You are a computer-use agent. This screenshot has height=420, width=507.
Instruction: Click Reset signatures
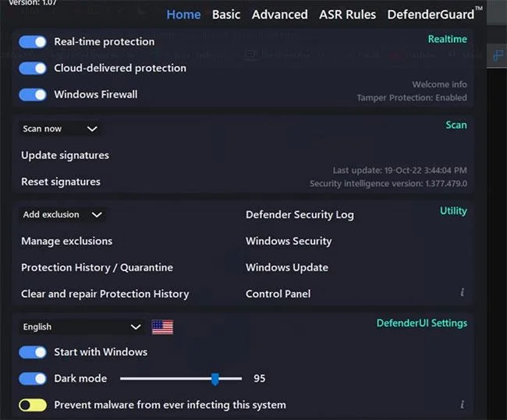pyautogui.click(x=61, y=182)
